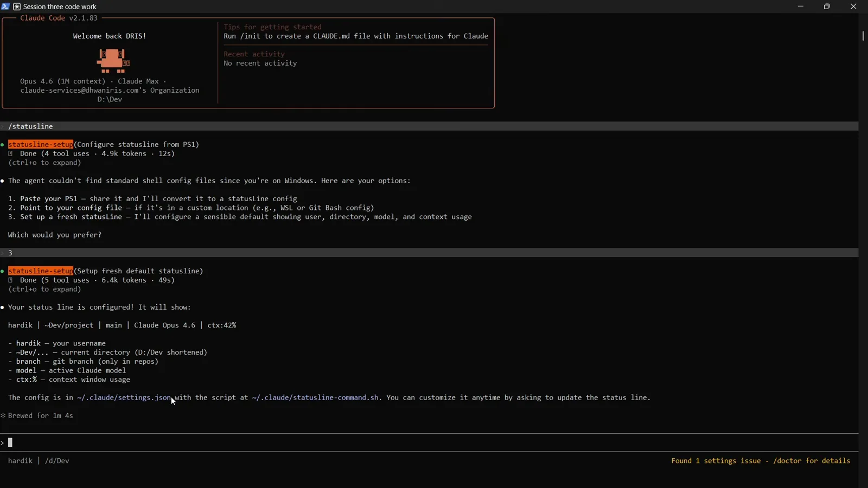Click 'Which would you prefer?' line
This screenshot has width=868, height=488.
click(55, 235)
